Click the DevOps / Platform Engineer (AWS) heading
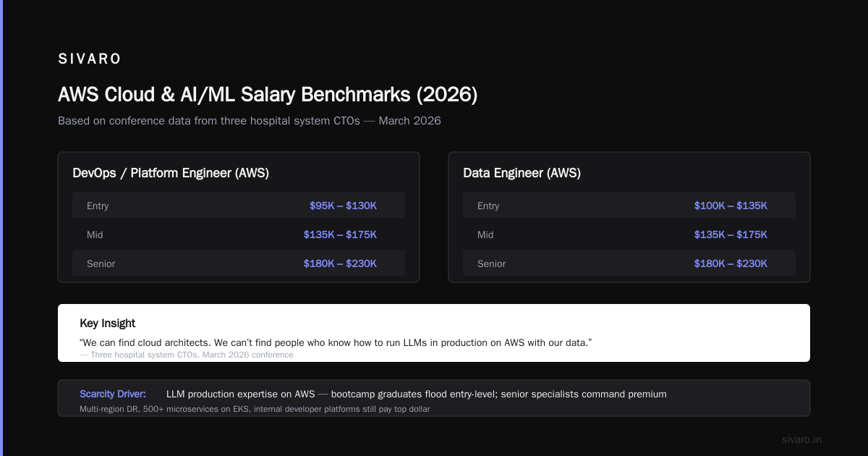 click(171, 173)
